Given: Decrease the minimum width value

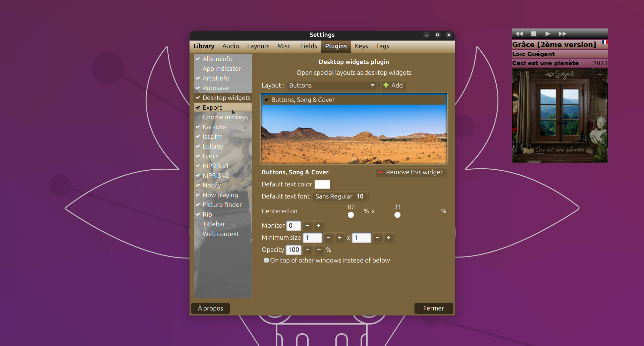Looking at the screenshot, I should pos(328,238).
